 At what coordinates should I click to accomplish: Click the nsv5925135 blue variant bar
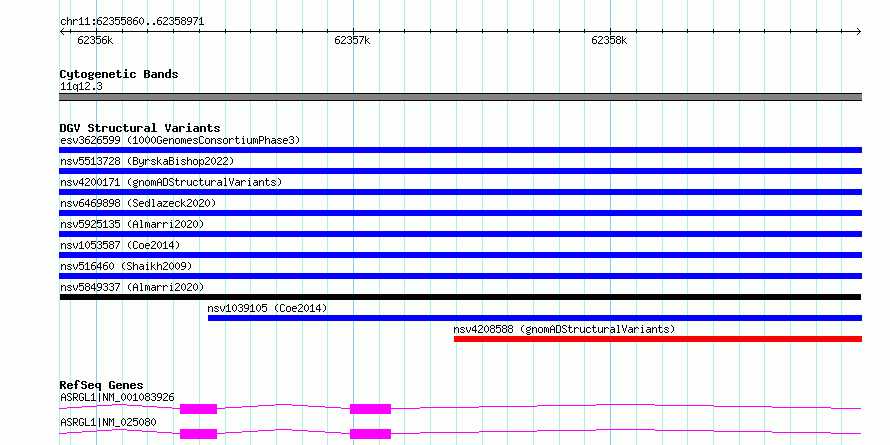(460, 234)
